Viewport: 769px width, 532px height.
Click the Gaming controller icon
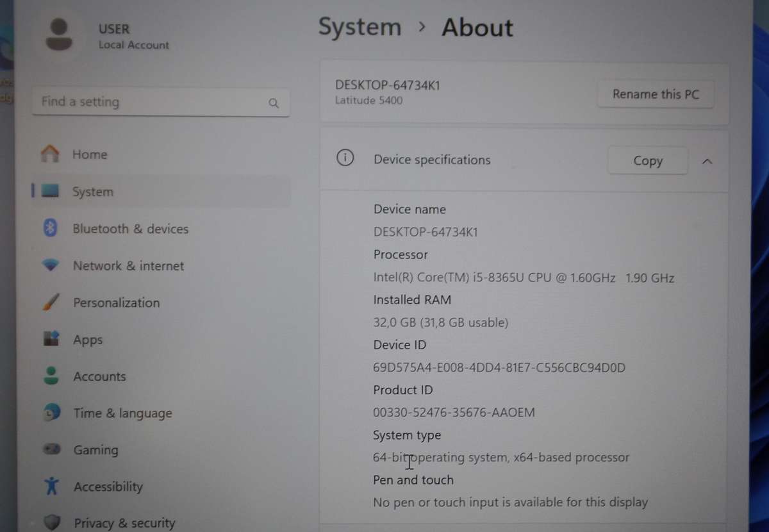point(51,450)
